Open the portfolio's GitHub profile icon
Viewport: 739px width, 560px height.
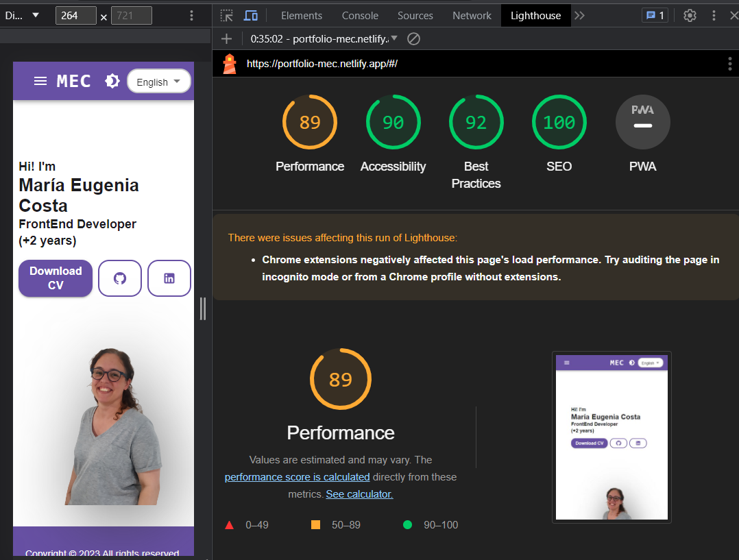120,278
